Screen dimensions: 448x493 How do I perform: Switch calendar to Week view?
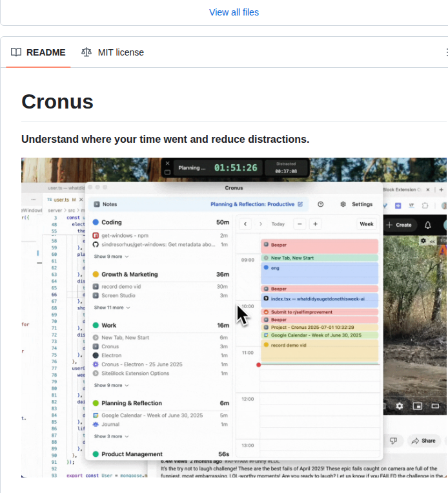[x=366, y=224]
